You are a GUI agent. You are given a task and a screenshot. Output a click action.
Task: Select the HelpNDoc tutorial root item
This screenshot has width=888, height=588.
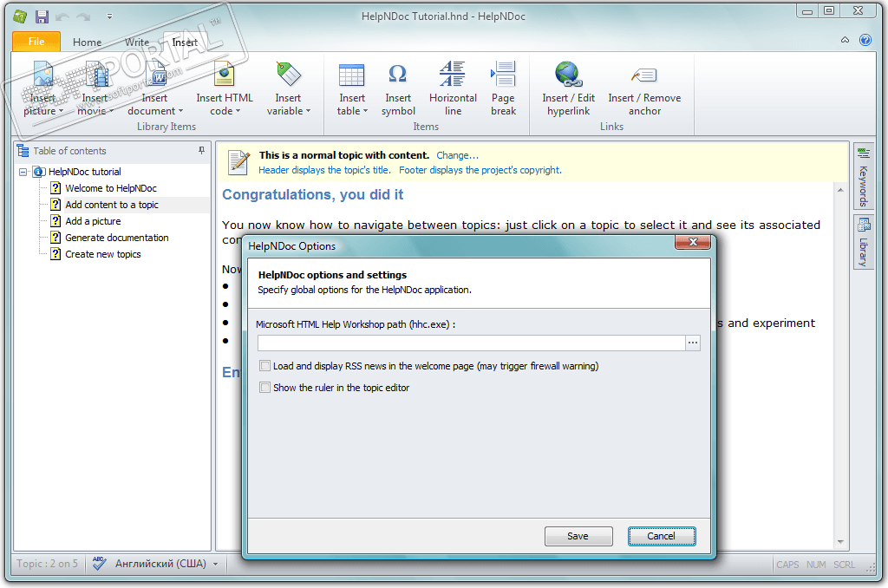pos(84,172)
